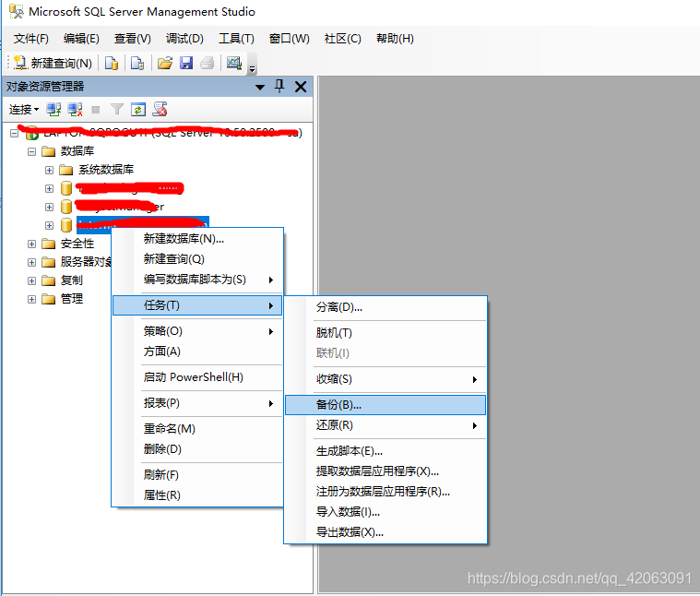Click the Disconnect server icon
Image resolution: width=700 pixels, height=596 pixels.
[75, 110]
